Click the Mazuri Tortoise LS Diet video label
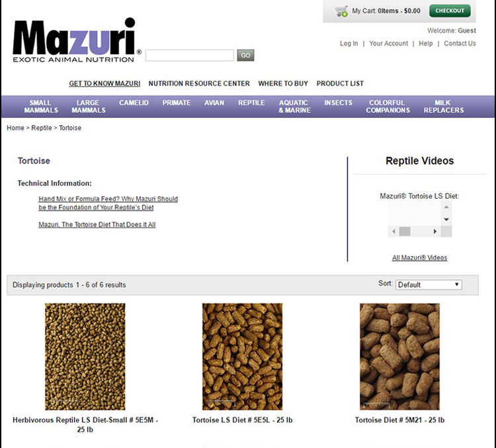The image size is (496, 448). [x=419, y=196]
